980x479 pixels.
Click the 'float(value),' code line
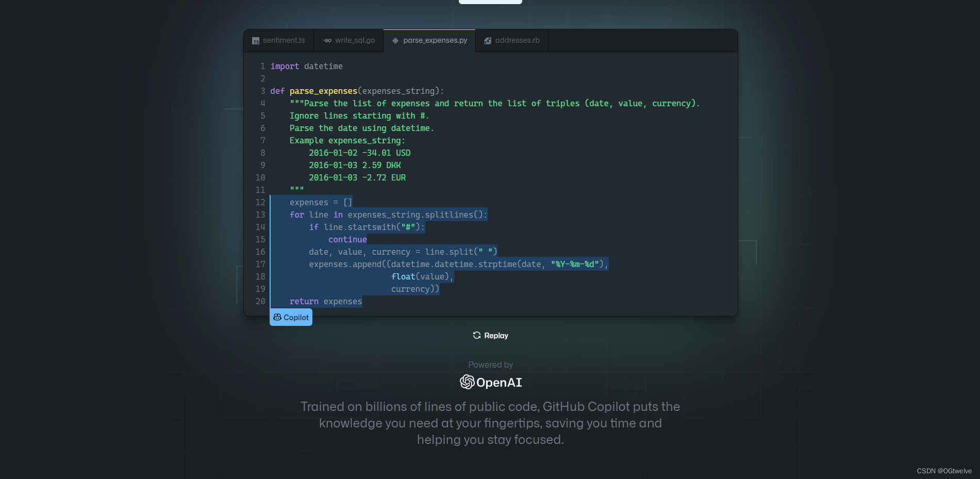click(422, 276)
